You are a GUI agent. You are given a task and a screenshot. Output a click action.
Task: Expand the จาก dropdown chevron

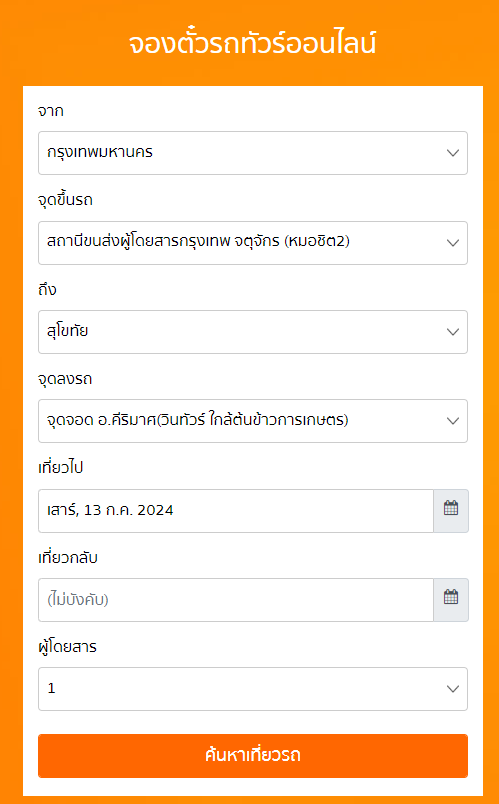(452, 153)
